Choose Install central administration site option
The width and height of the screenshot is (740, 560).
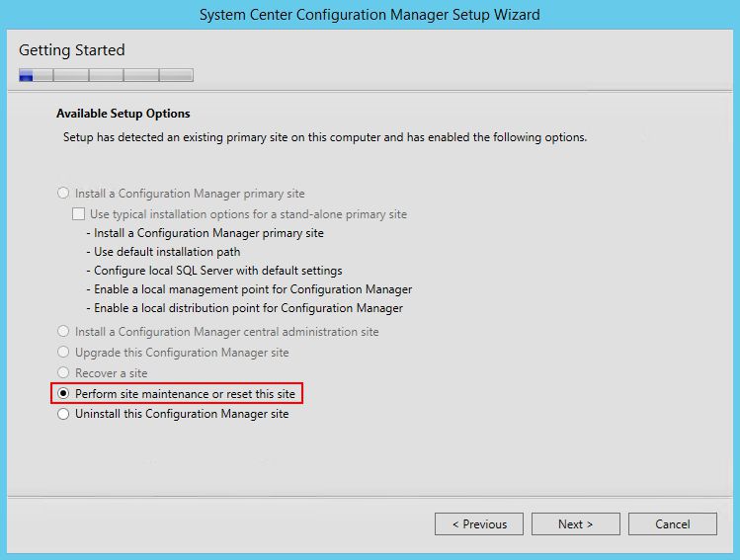64,332
